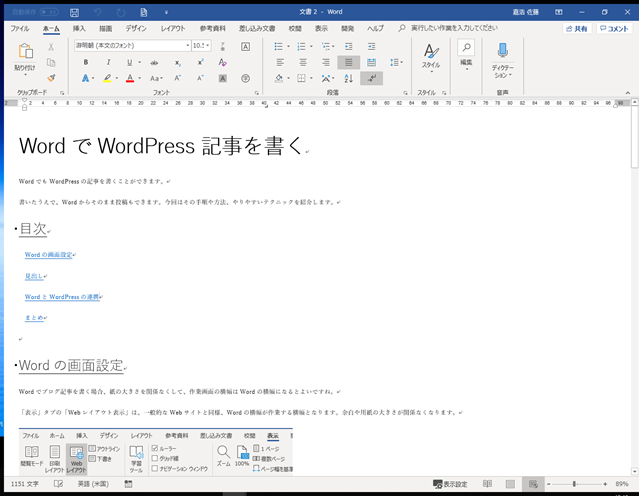Click the search box 実行したい作業を入力してください
The image size is (639, 496).
point(454,28)
